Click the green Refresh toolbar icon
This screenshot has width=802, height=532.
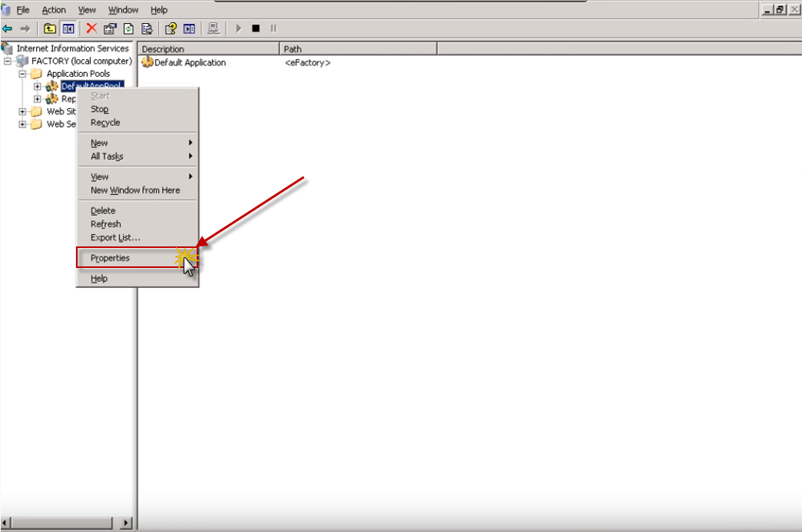pos(128,28)
